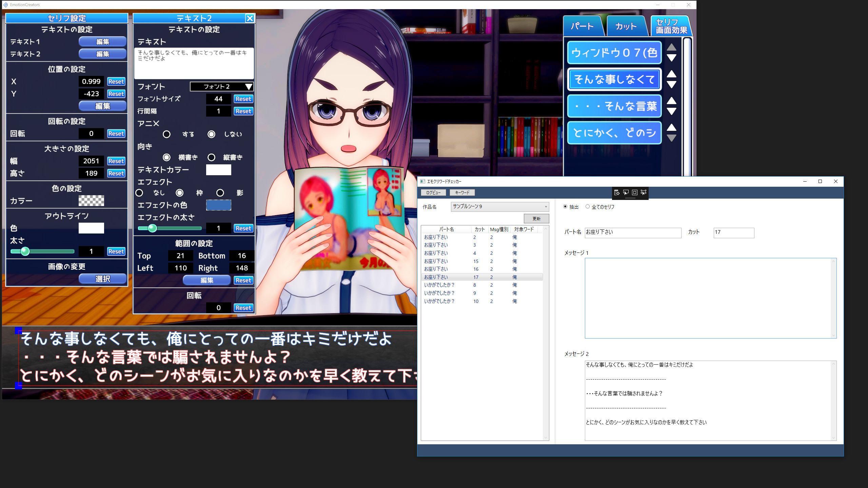868x488 pixels.
Task: Select 影 effect option
Action: (x=220, y=193)
